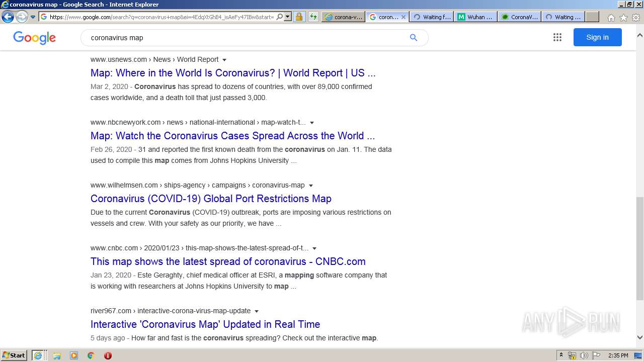Click the www.usnews.com breadcrumb text

point(119,59)
